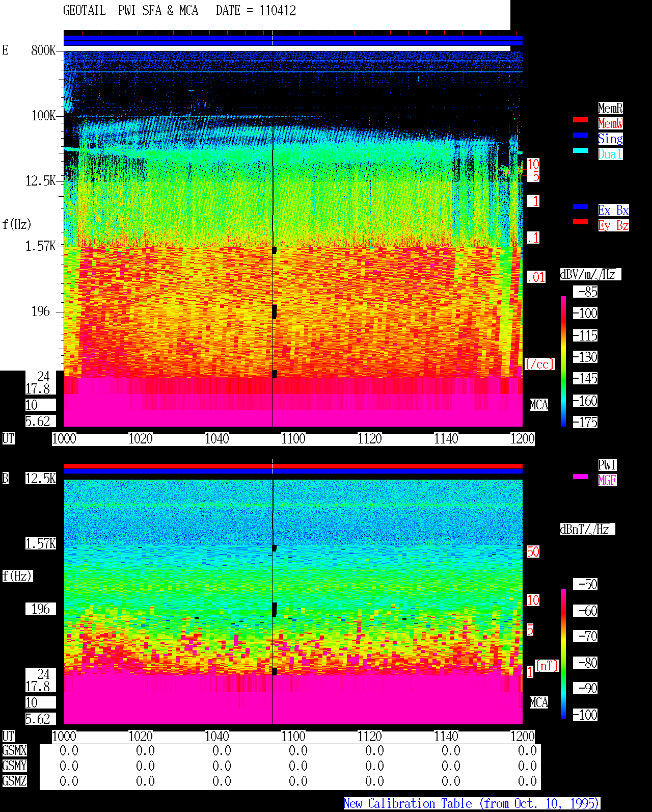The image size is (652, 812).
Task: Select the magenta MGF legend swatch
Action: (x=581, y=477)
